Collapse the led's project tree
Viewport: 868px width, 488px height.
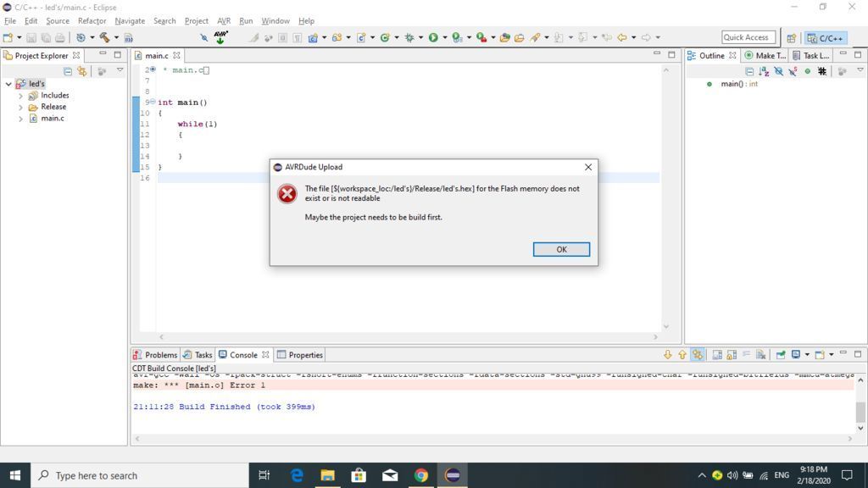point(8,83)
